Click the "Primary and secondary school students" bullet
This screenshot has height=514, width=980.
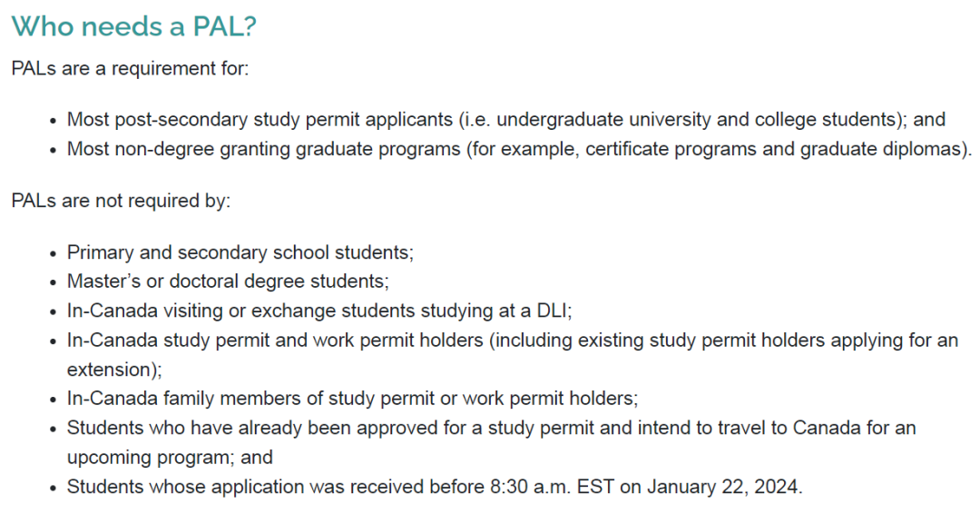240,252
